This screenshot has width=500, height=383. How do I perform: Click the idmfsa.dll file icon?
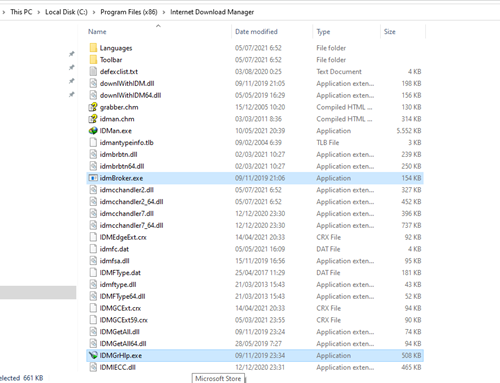click(93, 261)
